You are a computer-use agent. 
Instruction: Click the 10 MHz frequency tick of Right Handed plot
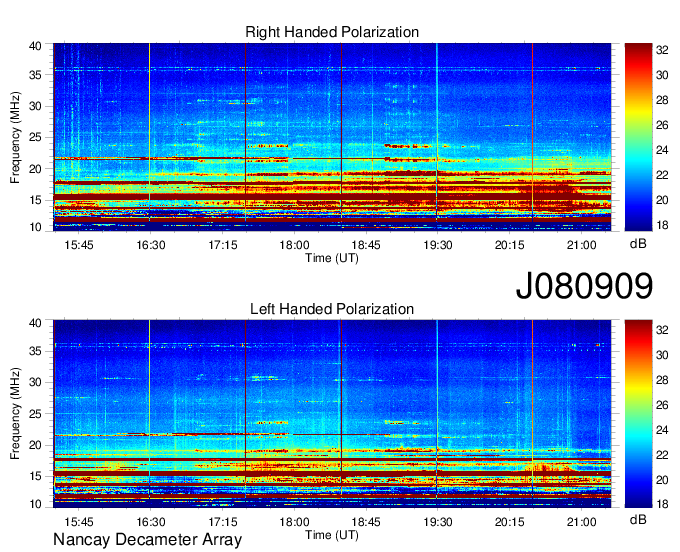tap(35, 227)
